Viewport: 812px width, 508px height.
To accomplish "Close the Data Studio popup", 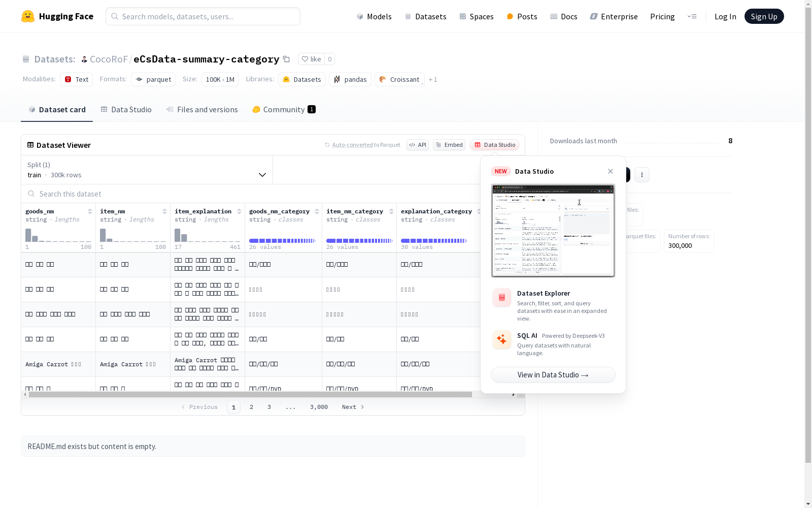I will point(611,171).
